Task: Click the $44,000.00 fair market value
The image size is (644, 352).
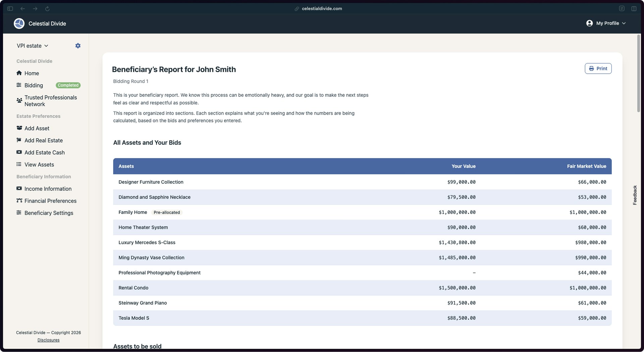Action: 592,272
